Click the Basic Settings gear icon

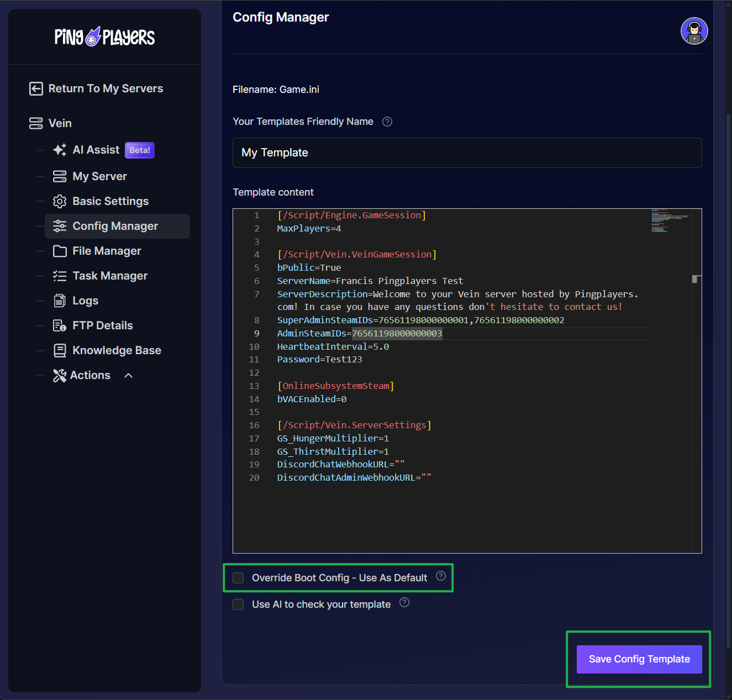(x=60, y=202)
